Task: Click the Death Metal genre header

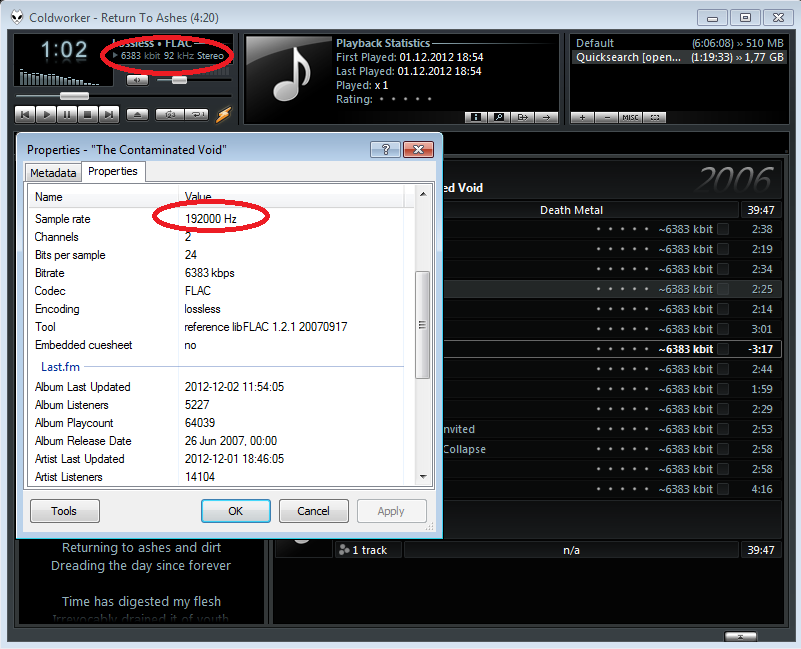Action: (571, 210)
